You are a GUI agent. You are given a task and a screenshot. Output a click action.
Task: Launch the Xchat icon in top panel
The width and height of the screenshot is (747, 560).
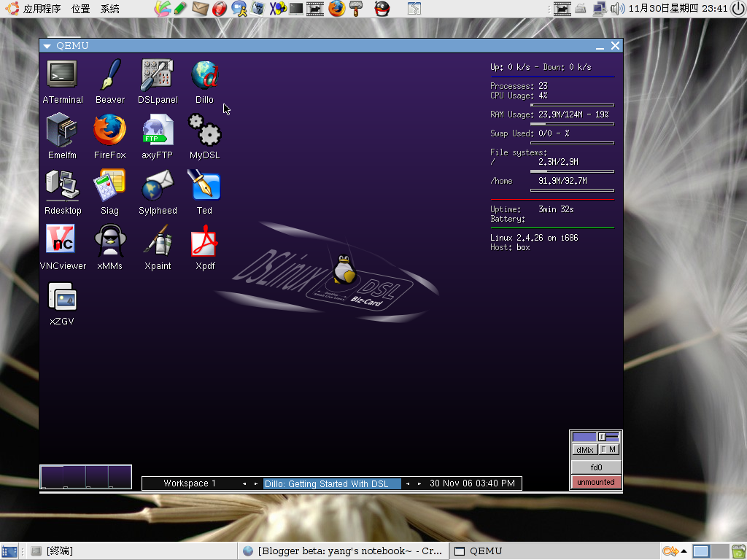pyautogui.click(x=278, y=8)
